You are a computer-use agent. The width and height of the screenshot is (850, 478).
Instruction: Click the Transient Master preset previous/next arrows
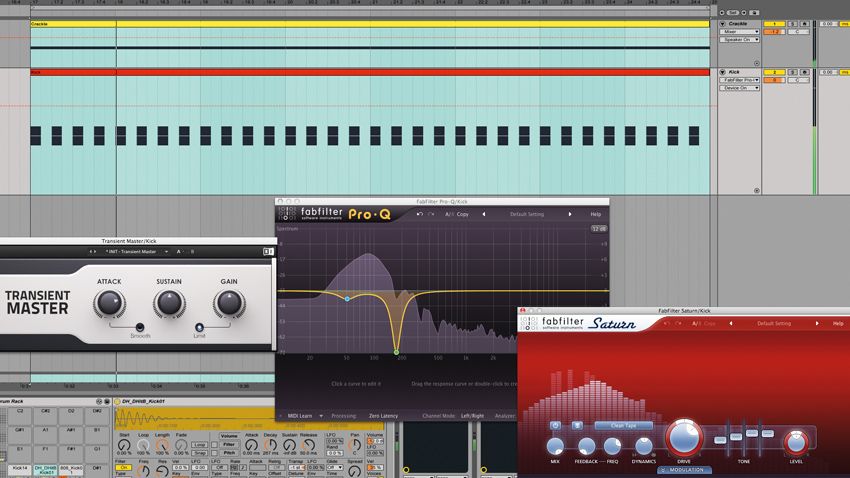point(93,251)
